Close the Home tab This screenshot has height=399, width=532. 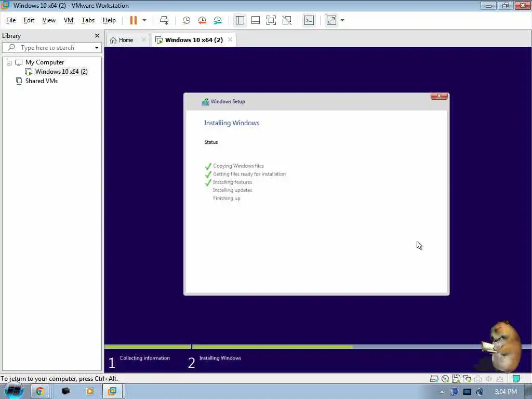coord(144,39)
